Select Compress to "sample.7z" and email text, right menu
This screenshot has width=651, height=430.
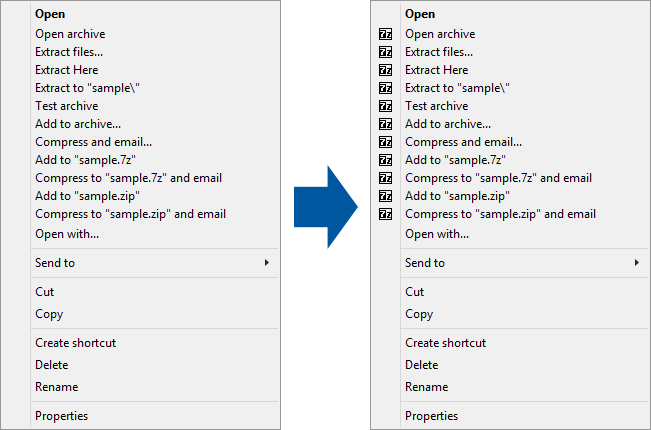[x=499, y=178]
